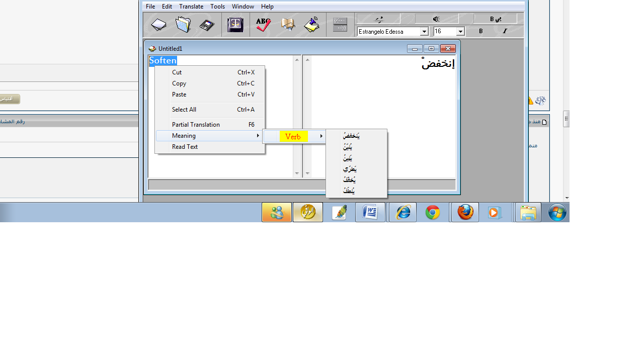Choose Cut from the context menu
This screenshot has width=644, height=362.
pos(210,72)
